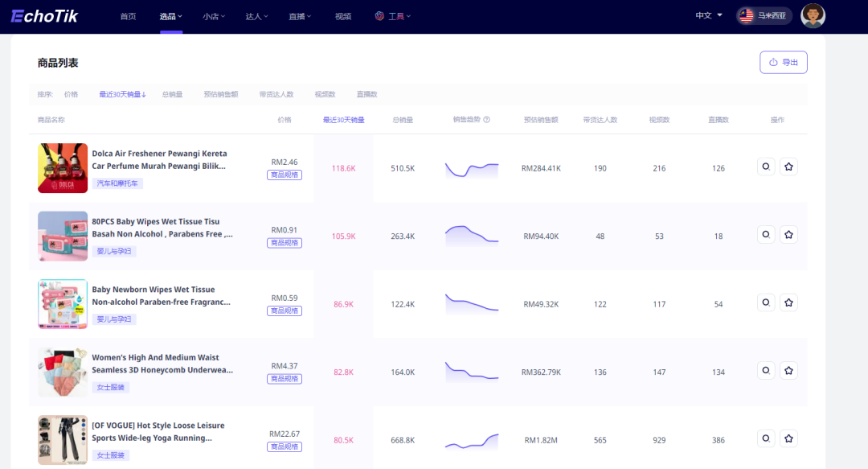Open the 马来西亚 country selector
868x469 pixels.
coord(764,15)
